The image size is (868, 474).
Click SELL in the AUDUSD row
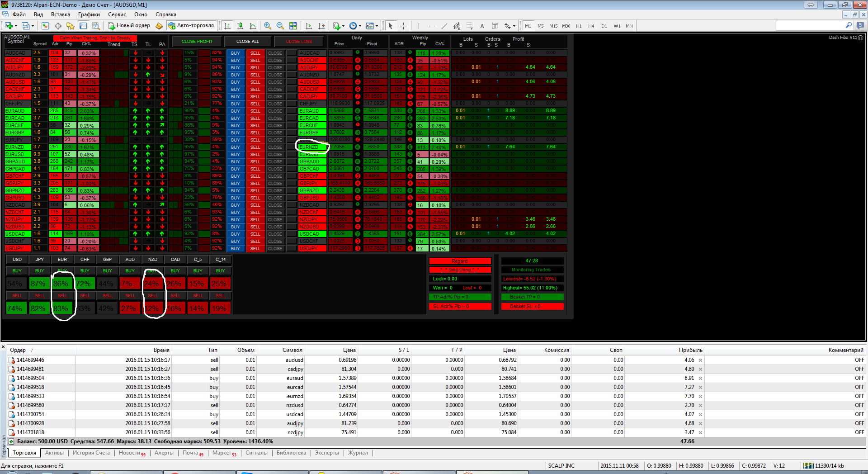coord(255,82)
